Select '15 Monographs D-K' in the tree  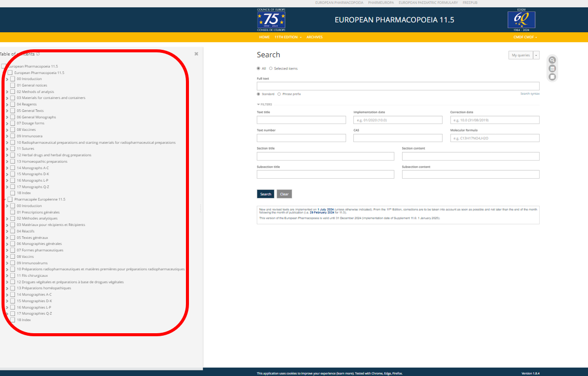coord(33,174)
